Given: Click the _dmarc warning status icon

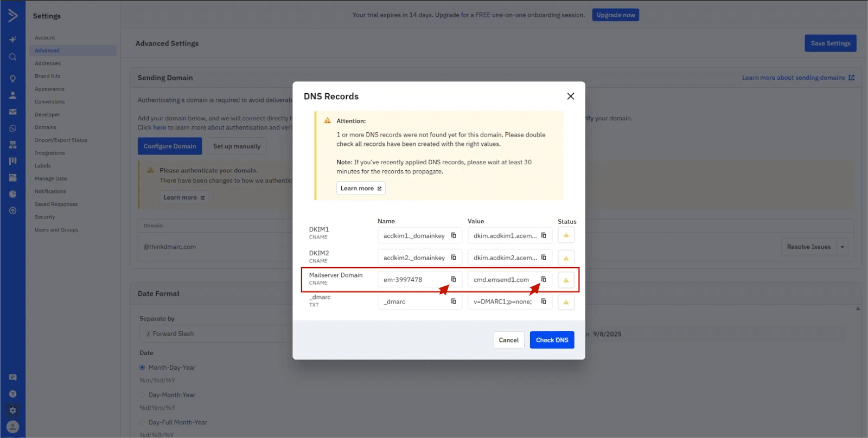Looking at the screenshot, I should 566,302.
